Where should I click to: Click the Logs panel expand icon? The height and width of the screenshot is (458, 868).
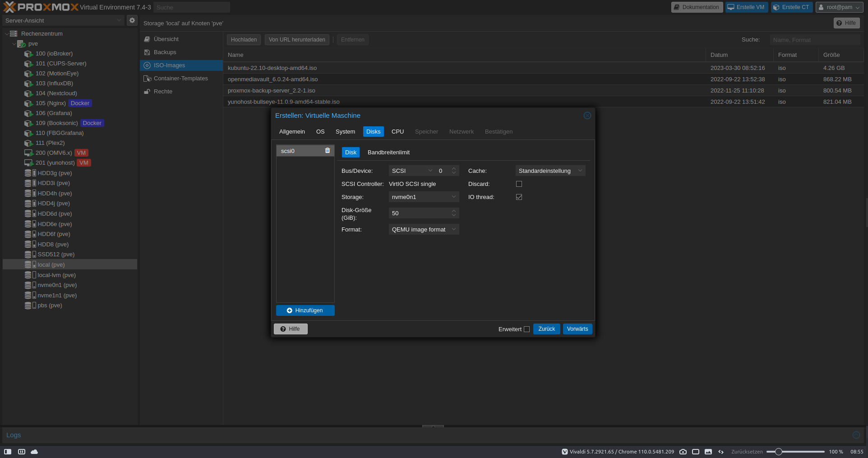[856, 435]
